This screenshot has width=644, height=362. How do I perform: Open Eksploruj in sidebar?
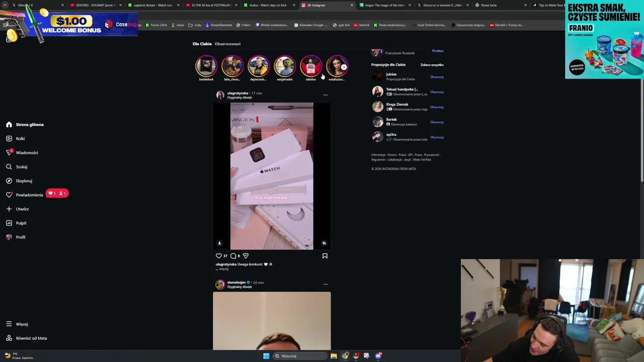click(19, 181)
